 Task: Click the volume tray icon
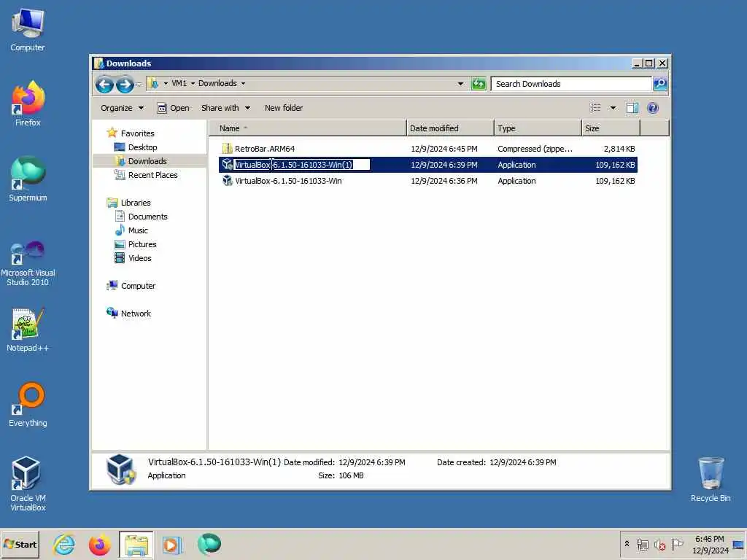659,544
